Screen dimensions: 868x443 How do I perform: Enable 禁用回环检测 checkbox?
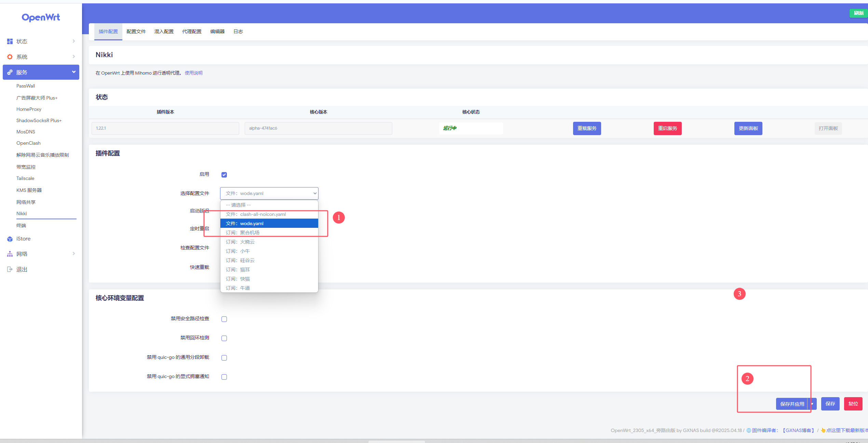point(224,338)
